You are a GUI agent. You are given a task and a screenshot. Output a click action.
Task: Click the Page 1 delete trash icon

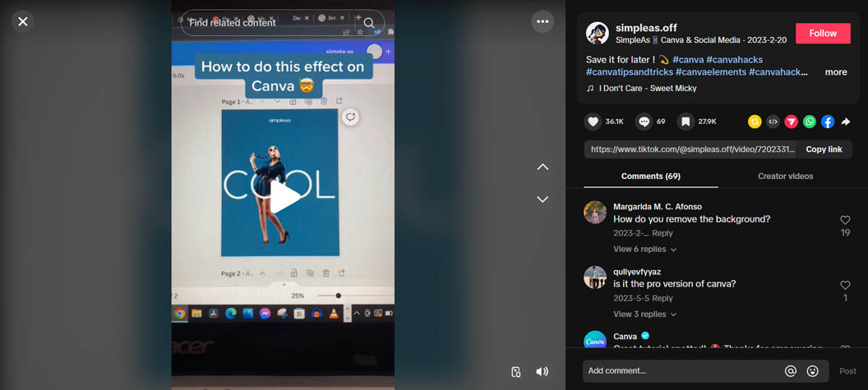click(x=325, y=101)
